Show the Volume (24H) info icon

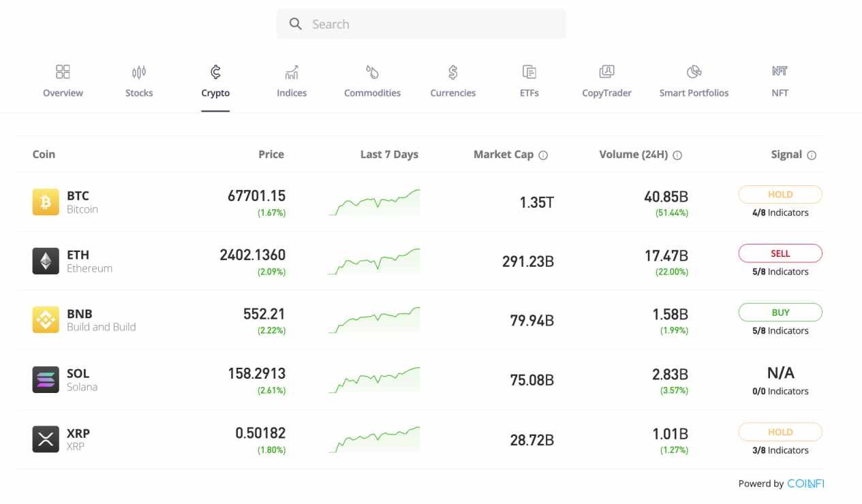677,155
